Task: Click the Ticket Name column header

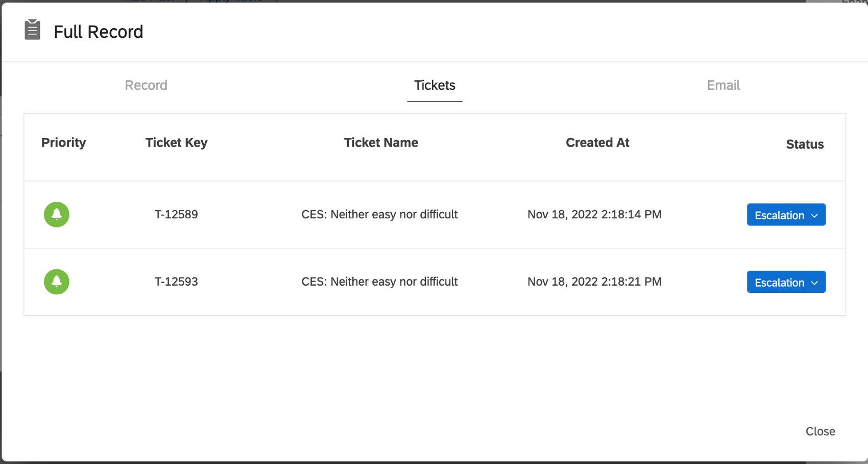Action: point(381,143)
